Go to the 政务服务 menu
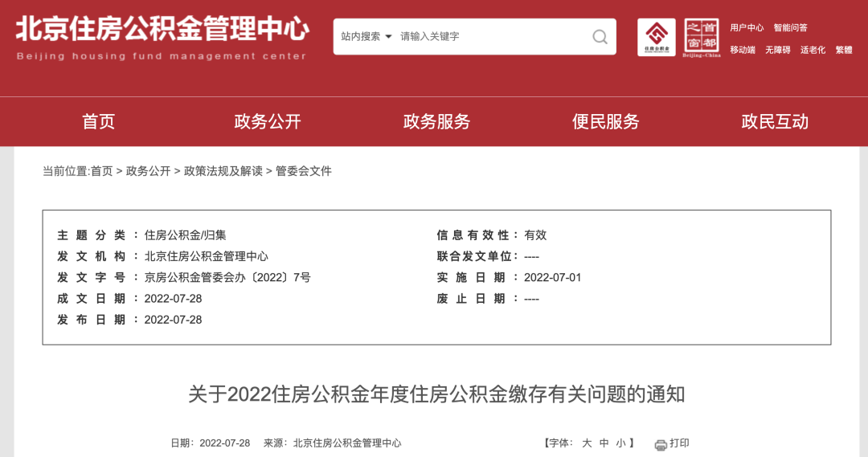 coord(436,122)
